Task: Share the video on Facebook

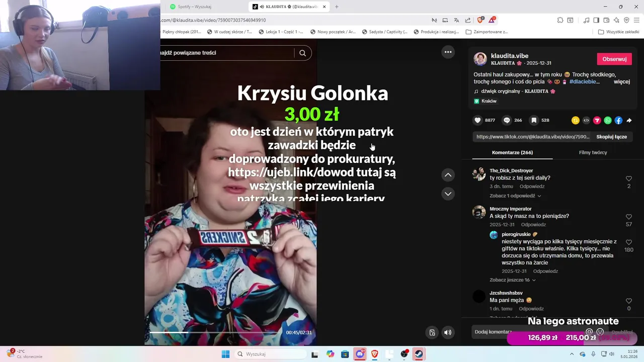Action: [618, 121]
